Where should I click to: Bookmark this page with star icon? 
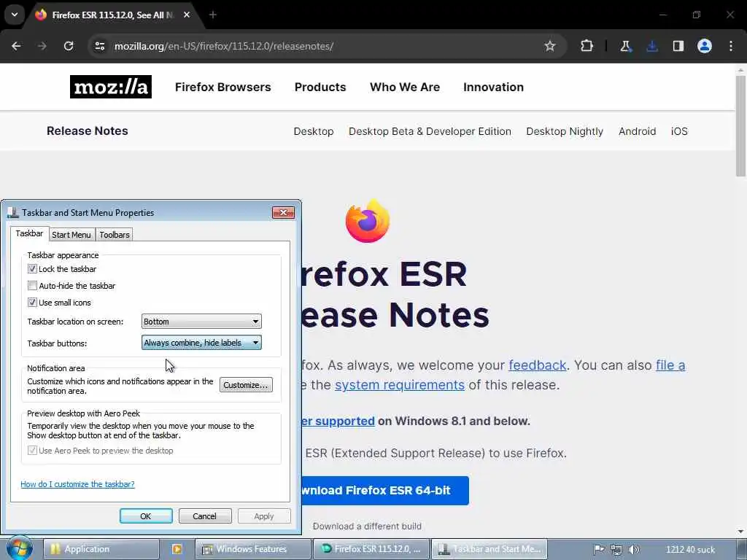pos(550,46)
